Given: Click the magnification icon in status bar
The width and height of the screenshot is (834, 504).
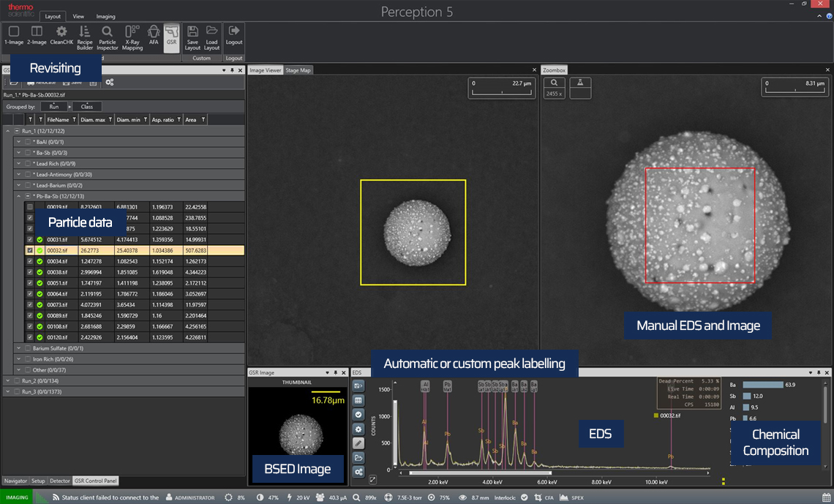Looking at the screenshot, I should pos(356,497).
